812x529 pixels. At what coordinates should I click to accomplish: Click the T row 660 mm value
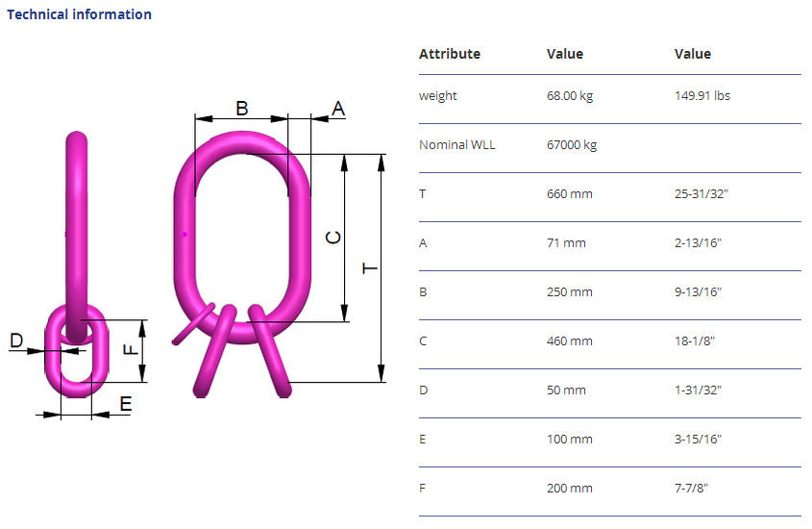click(x=570, y=193)
